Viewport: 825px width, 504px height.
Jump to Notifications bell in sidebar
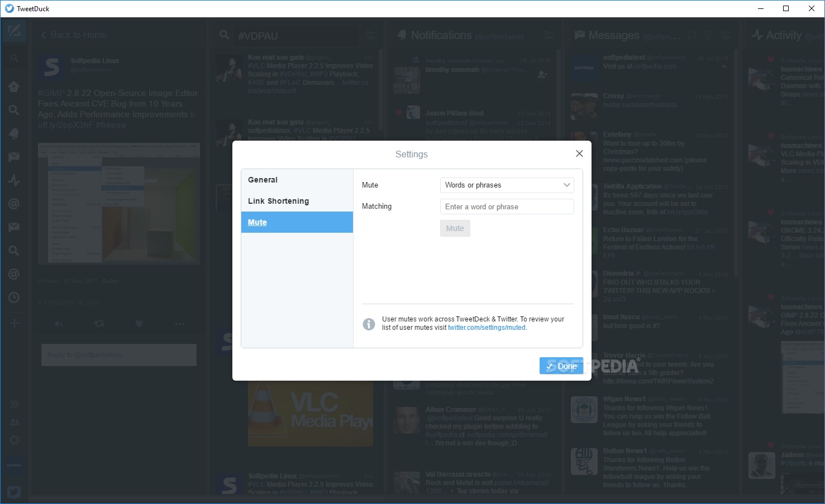coord(14,133)
